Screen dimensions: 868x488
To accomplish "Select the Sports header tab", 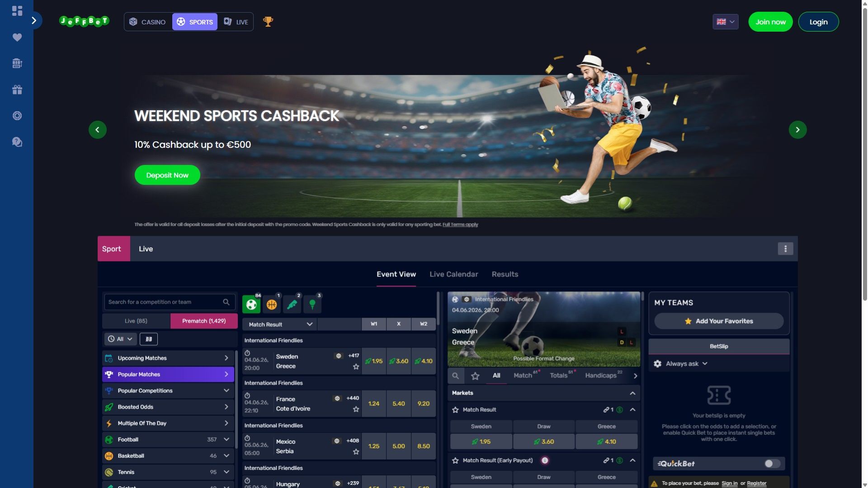I will pos(195,22).
